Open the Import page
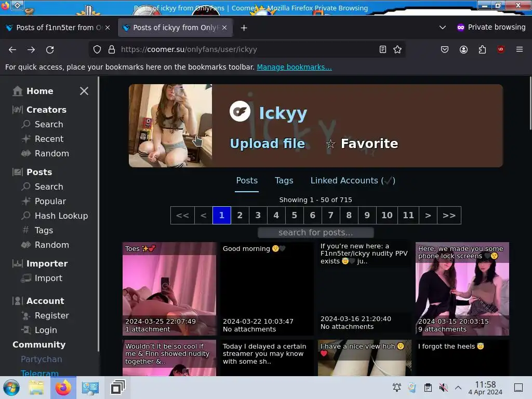 [x=42, y=278]
